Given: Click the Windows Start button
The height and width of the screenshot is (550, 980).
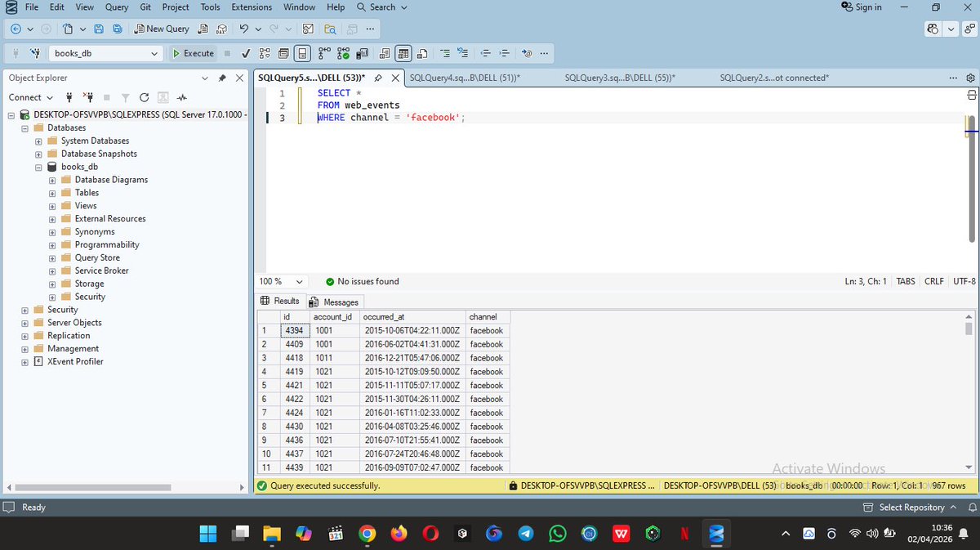Looking at the screenshot, I should tap(208, 534).
